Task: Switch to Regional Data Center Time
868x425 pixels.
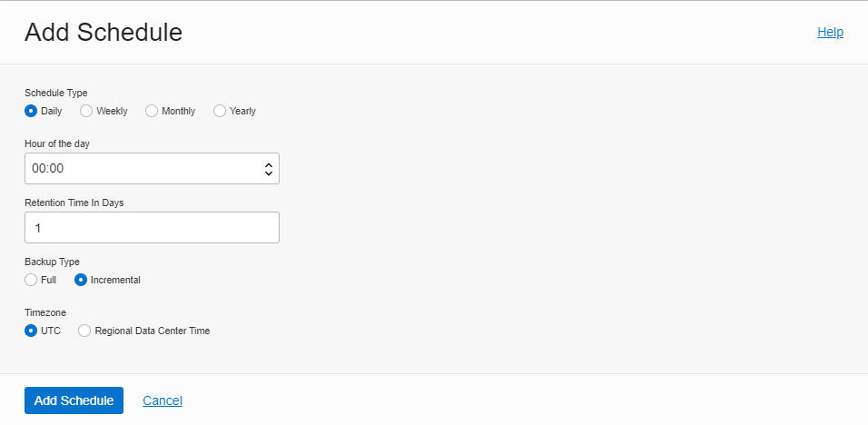Action: pyautogui.click(x=85, y=331)
